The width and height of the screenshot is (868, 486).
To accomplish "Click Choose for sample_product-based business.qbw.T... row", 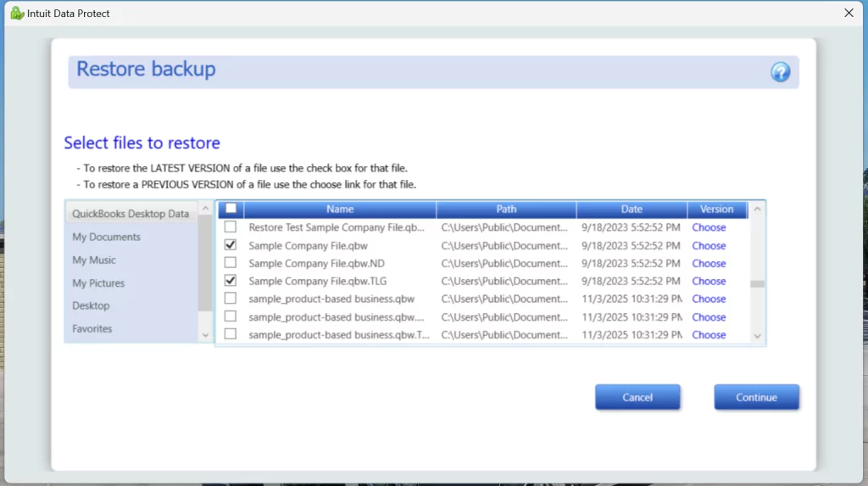I will (709, 335).
